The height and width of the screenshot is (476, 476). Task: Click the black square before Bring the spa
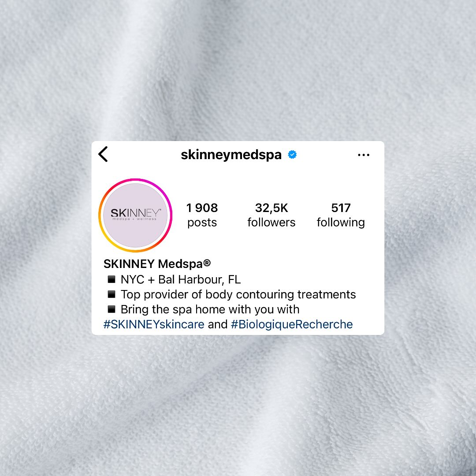tap(112, 309)
